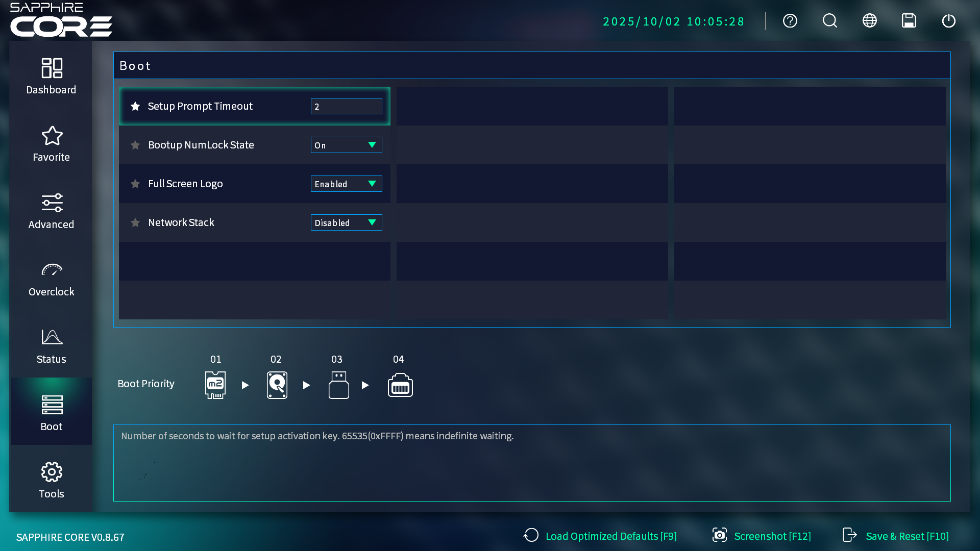Click the Setup Prompt Timeout input field
Image resolution: width=980 pixels, height=551 pixels.
(346, 107)
